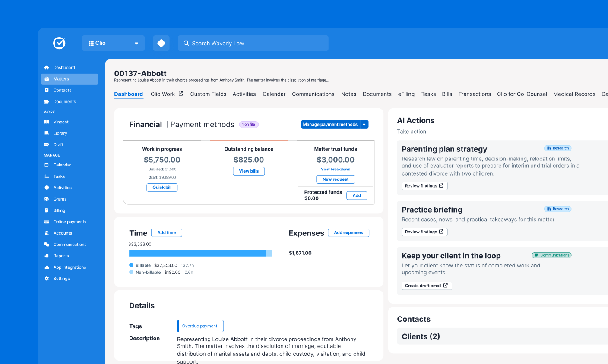Click the diamond icon button beside Clio dropdown
The width and height of the screenshot is (608, 364).
tap(161, 43)
